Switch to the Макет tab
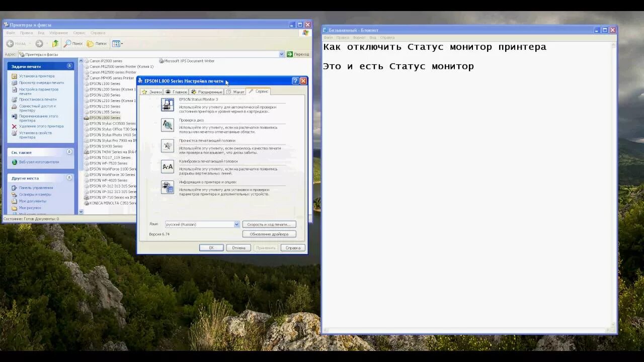The image size is (644, 362). tap(235, 92)
